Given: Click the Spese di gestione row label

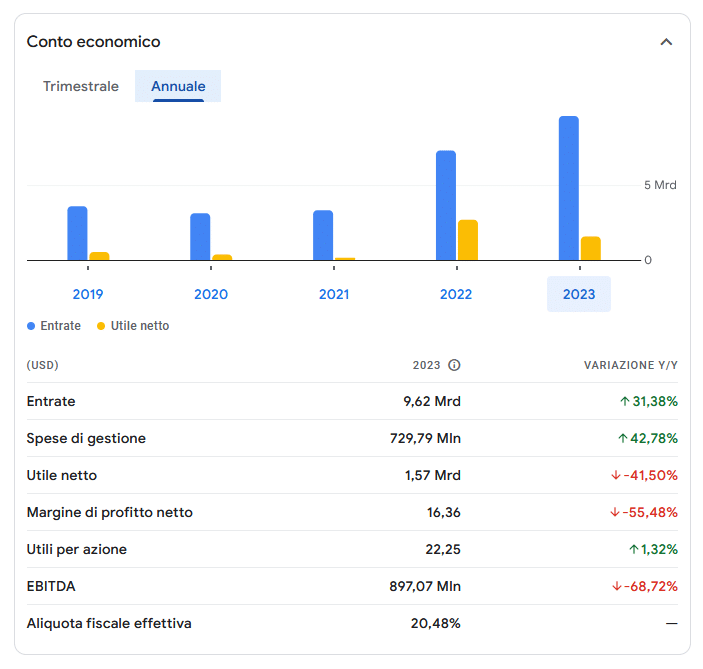Looking at the screenshot, I should tap(86, 438).
